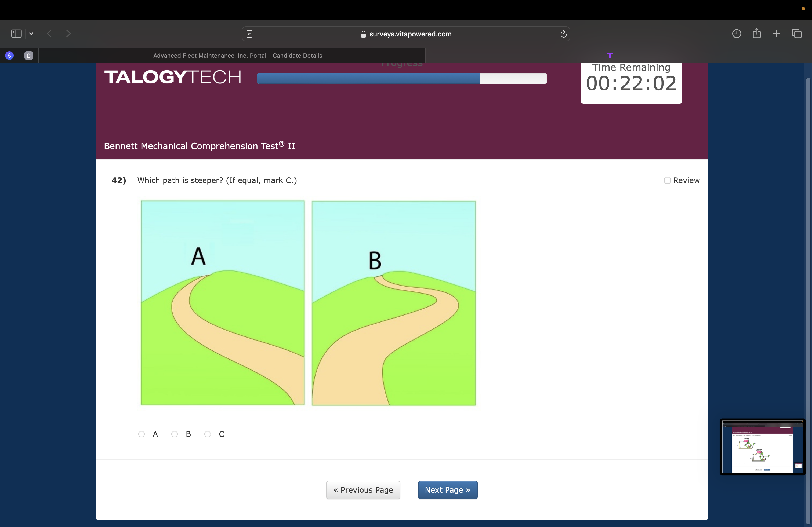Image resolution: width=812 pixels, height=527 pixels.
Task: Open the history clock icon
Action: click(736, 33)
